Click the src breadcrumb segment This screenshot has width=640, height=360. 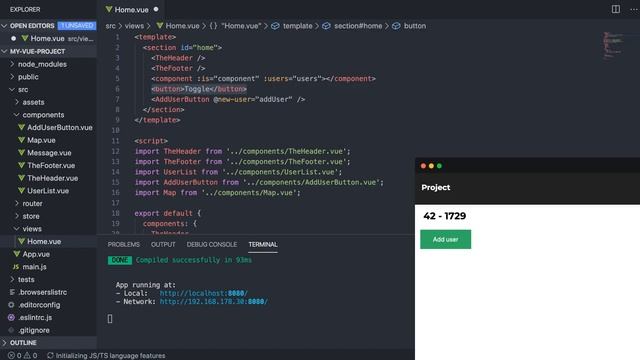pos(110,26)
